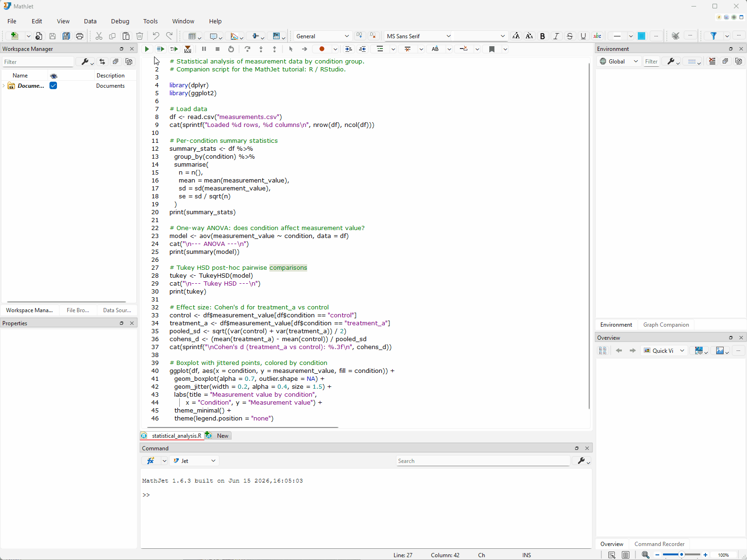Click the Delete trash can icon
The height and width of the screenshot is (560, 747).
pyautogui.click(x=140, y=36)
